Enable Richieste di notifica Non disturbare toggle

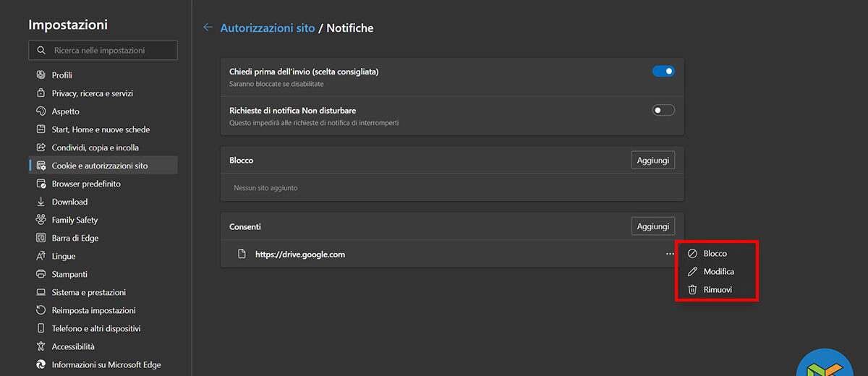coord(663,111)
